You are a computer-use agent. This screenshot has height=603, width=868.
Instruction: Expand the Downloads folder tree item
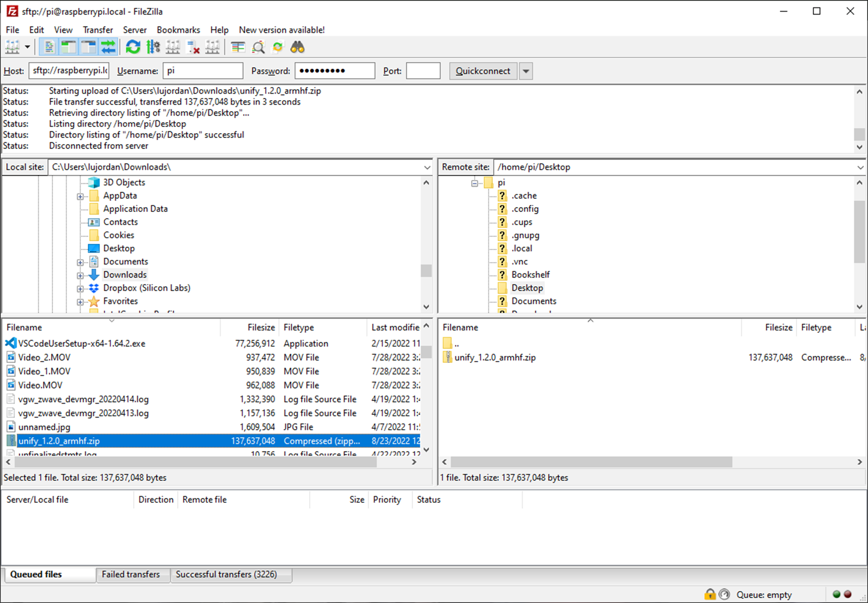pyautogui.click(x=80, y=274)
